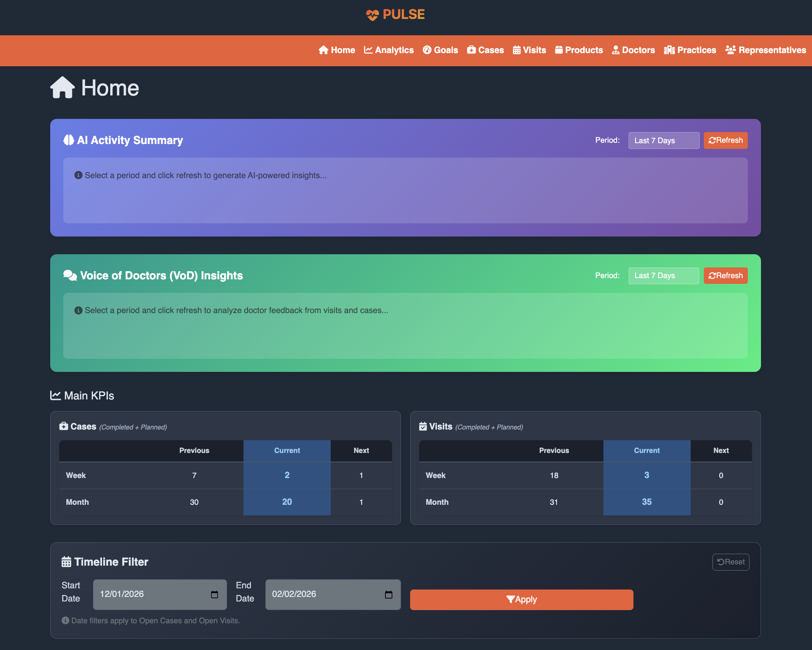Click the Timeline Filter calendar icon
This screenshot has width=812, height=650.
pyautogui.click(x=66, y=561)
